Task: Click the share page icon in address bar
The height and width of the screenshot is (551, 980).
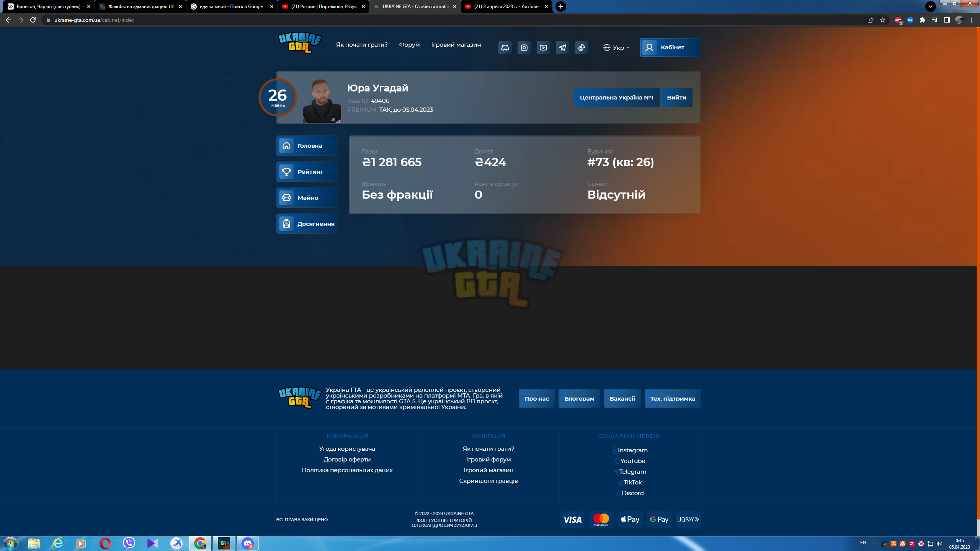Action: pos(871,20)
